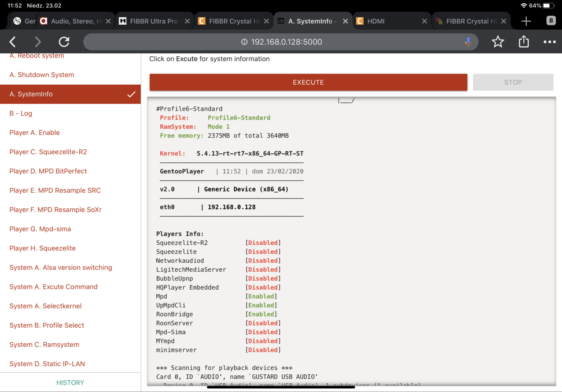Click the 'RoonBridge' Enabled status
562x392 pixels.
pyautogui.click(x=261, y=314)
